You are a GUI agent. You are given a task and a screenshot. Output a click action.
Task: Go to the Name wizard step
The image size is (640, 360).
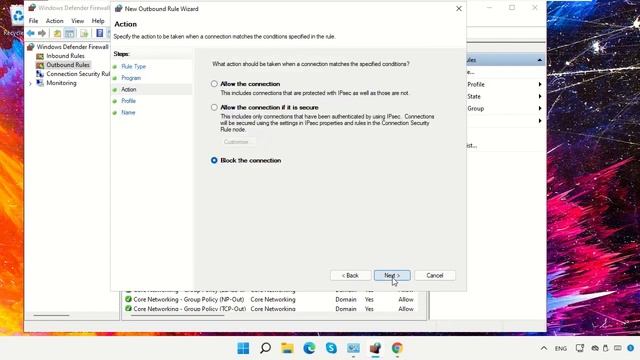[x=128, y=112]
